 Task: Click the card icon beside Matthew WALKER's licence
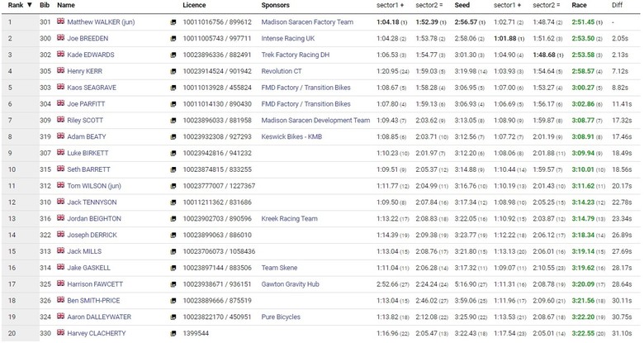coord(173,21)
